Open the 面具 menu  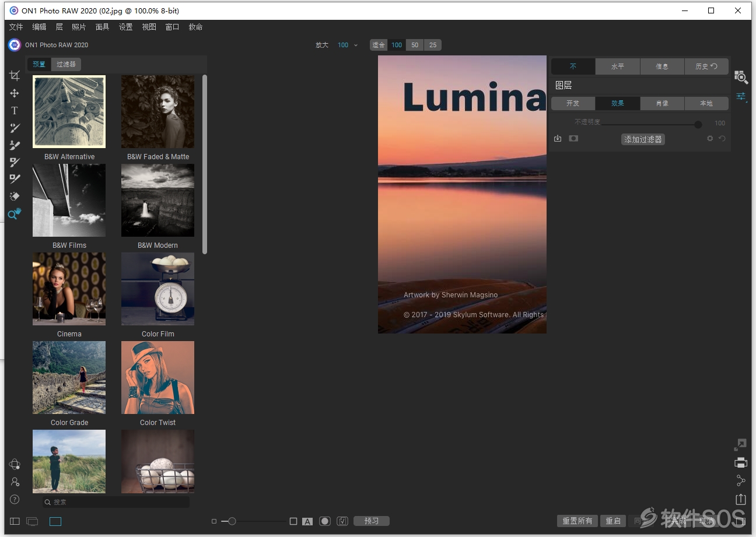tap(102, 27)
